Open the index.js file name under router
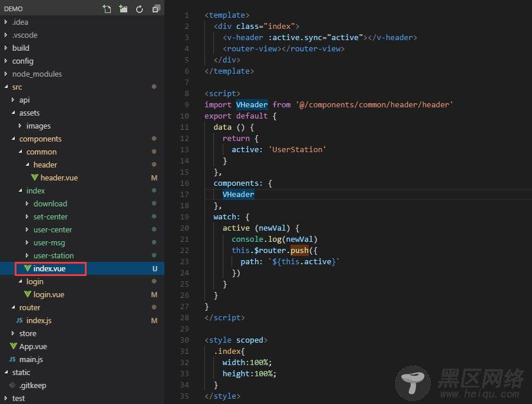Image resolution: width=532 pixels, height=404 pixels. click(39, 320)
